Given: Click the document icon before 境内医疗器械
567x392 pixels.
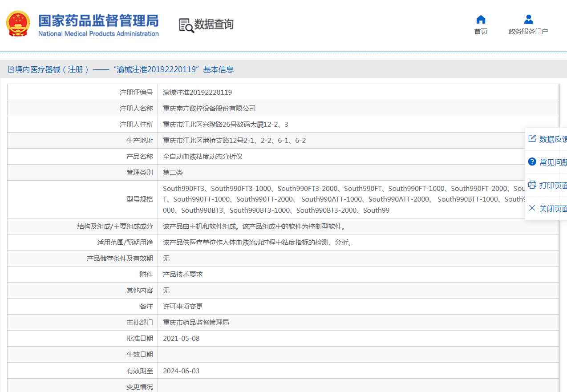Looking at the screenshot, I should (11, 69).
